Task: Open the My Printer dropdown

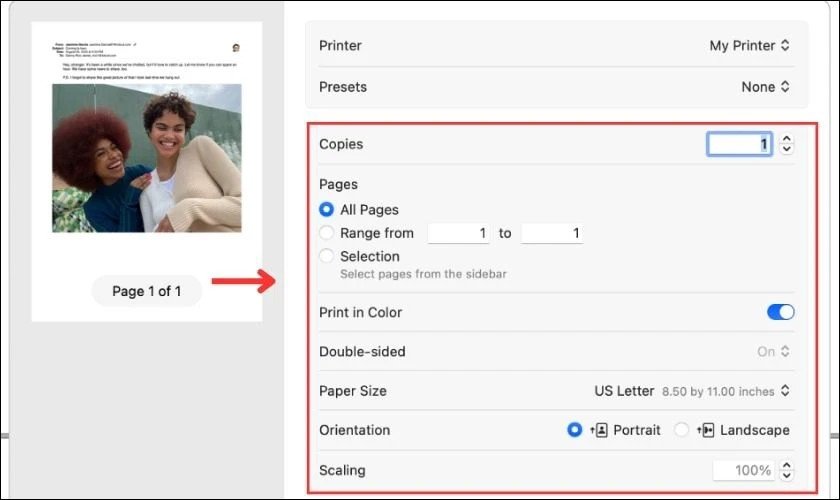Action: pyautogui.click(x=749, y=45)
